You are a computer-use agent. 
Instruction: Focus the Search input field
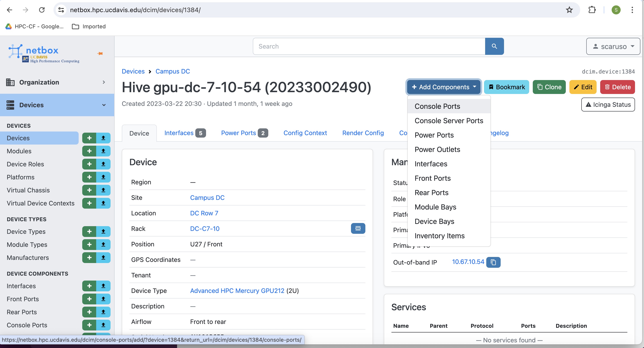[x=369, y=46]
